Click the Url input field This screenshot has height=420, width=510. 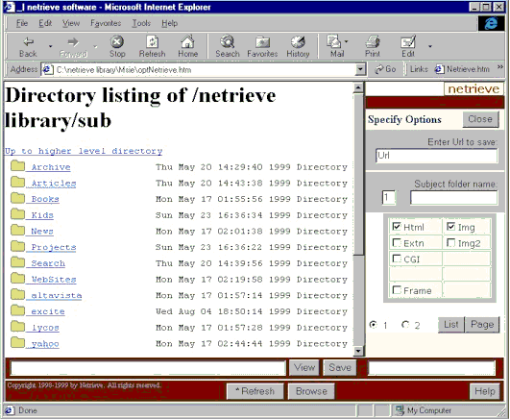[436, 156]
